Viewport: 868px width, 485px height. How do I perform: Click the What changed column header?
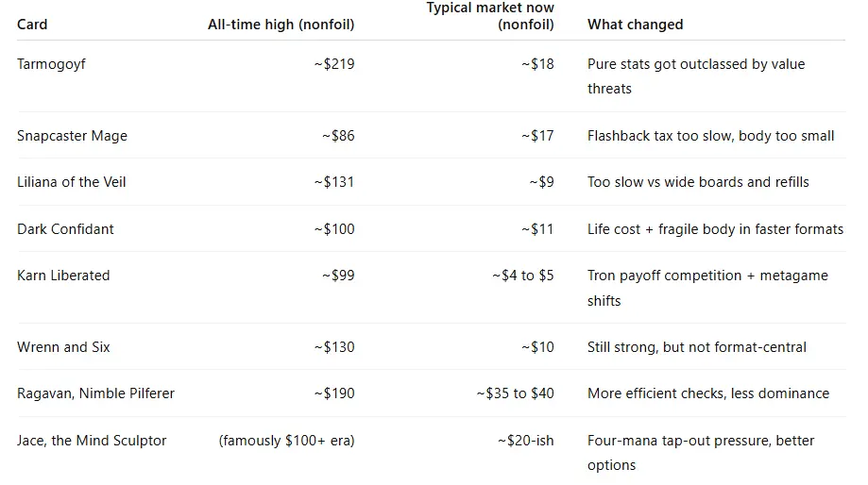[x=635, y=25]
